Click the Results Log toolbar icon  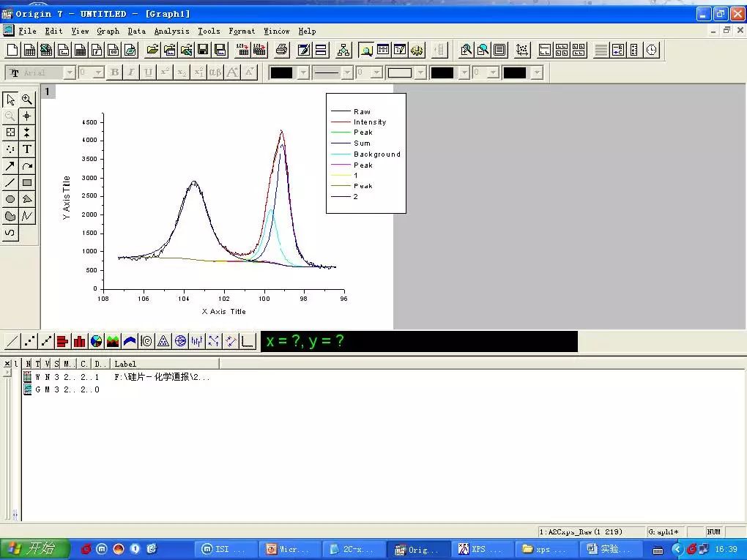coord(383,50)
